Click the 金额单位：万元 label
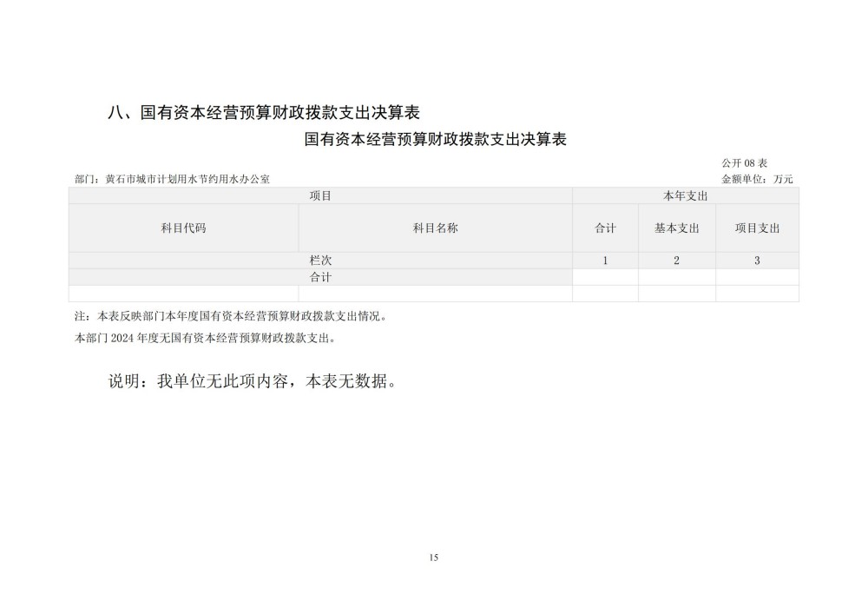Viewport: 868px width, 614px height. click(757, 179)
